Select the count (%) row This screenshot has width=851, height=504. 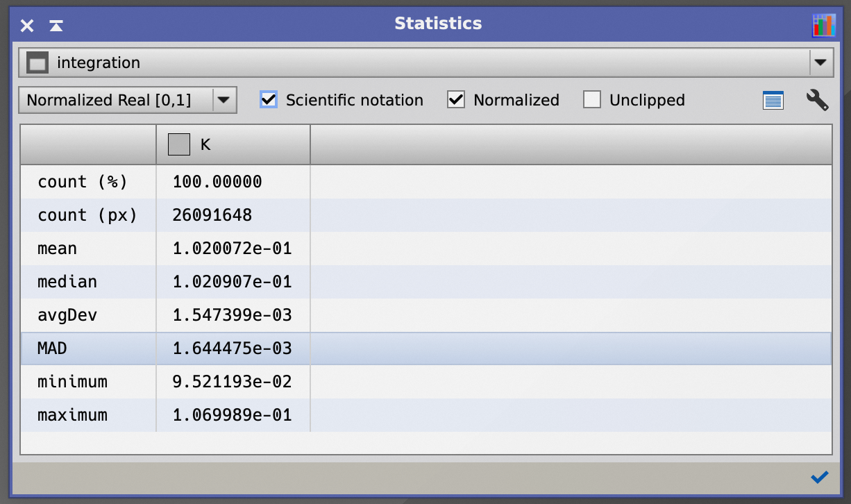pos(83,182)
